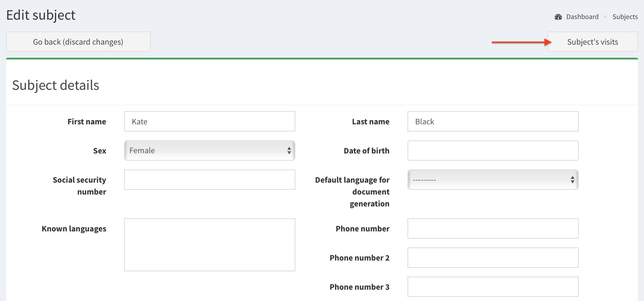Select the Phone number 3 input field

pyautogui.click(x=493, y=287)
